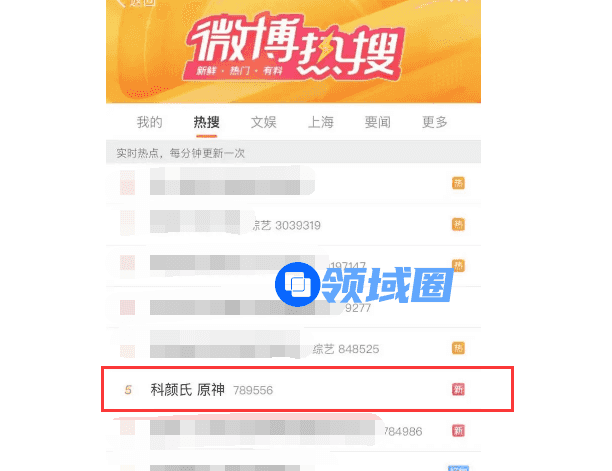Viewport: 612px width, 471px height.
Task: Click the red 新 badge next to 784986
Action: pos(458,431)
